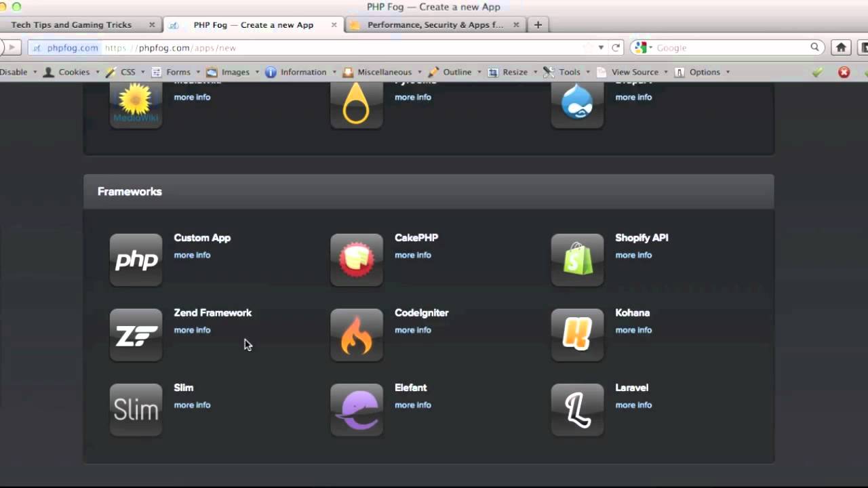Reload the page with refresh icon

point(616,47)
